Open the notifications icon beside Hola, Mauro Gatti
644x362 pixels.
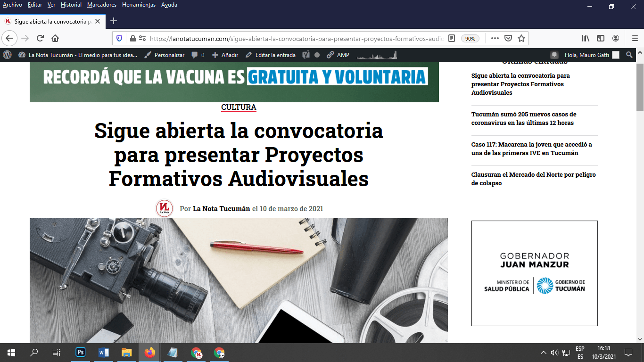(x=554, y=55)
